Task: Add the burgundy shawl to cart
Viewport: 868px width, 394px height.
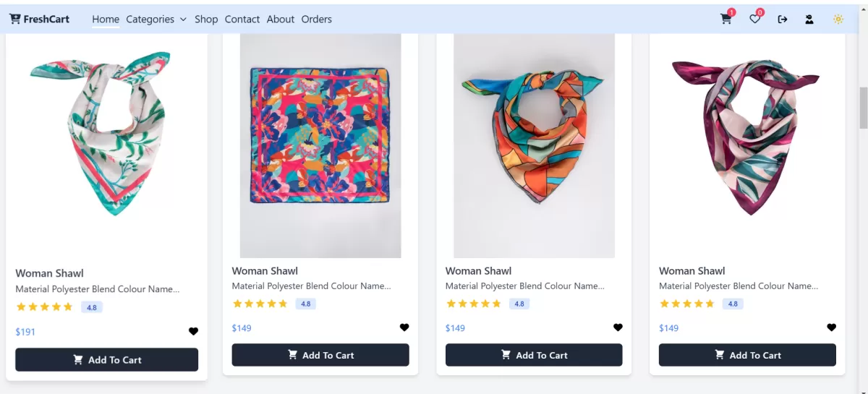Action: pyautogui.click(x=747, y=355)
